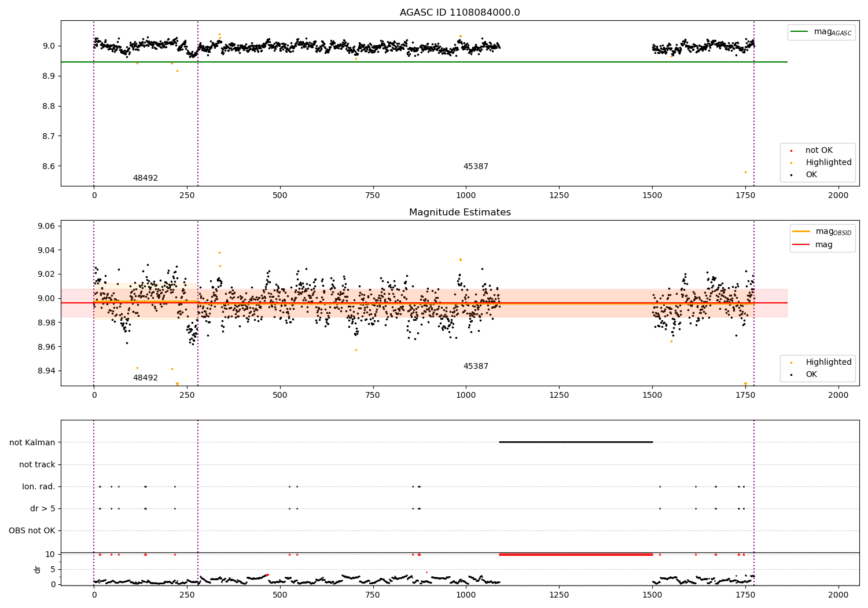Screen dimensions: 868x608
Task: Select the mag AGASC legend label in top plot
Action: (833, 32)
